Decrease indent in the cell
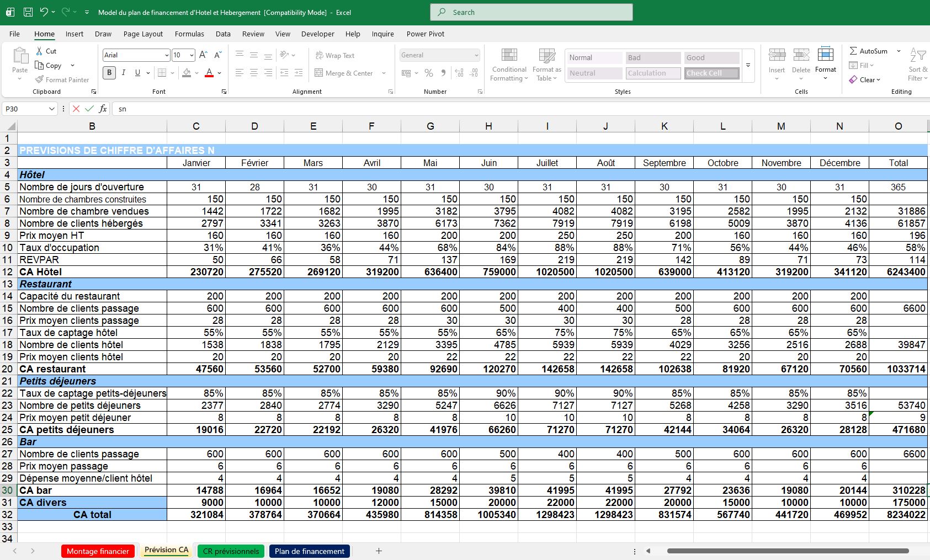 [284, 73]
